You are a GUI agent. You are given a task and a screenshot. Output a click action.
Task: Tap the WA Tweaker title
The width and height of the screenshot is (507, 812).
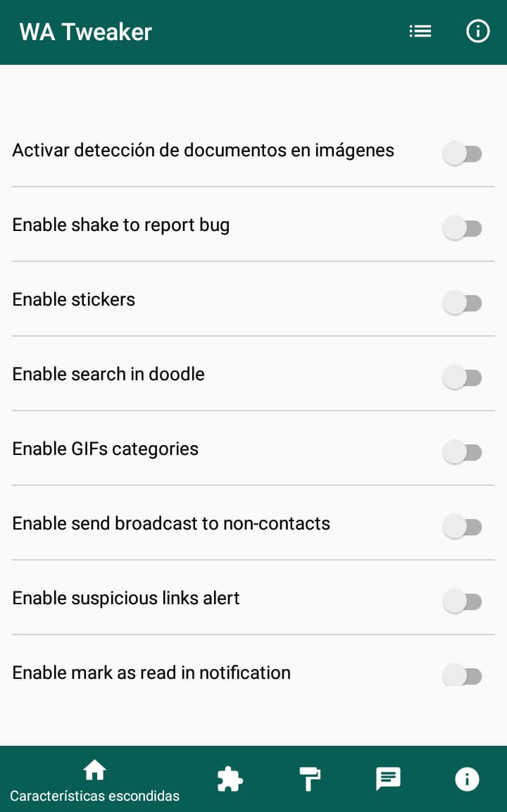coord(85,32)
